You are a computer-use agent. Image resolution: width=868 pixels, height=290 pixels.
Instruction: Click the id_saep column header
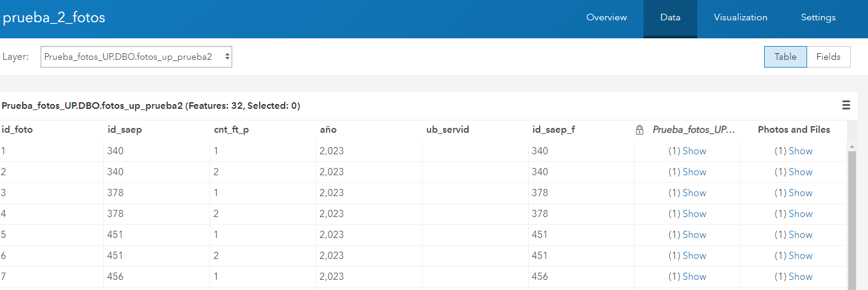tap(124, 130)
